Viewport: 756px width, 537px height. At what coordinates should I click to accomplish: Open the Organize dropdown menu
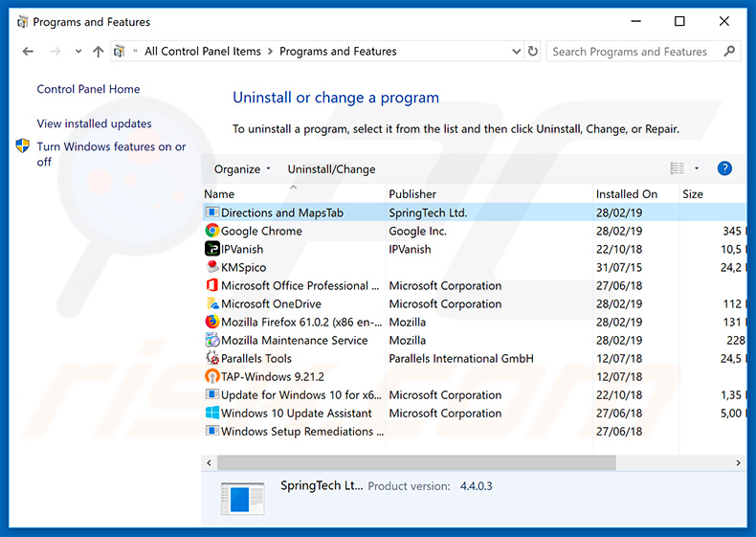242,169
